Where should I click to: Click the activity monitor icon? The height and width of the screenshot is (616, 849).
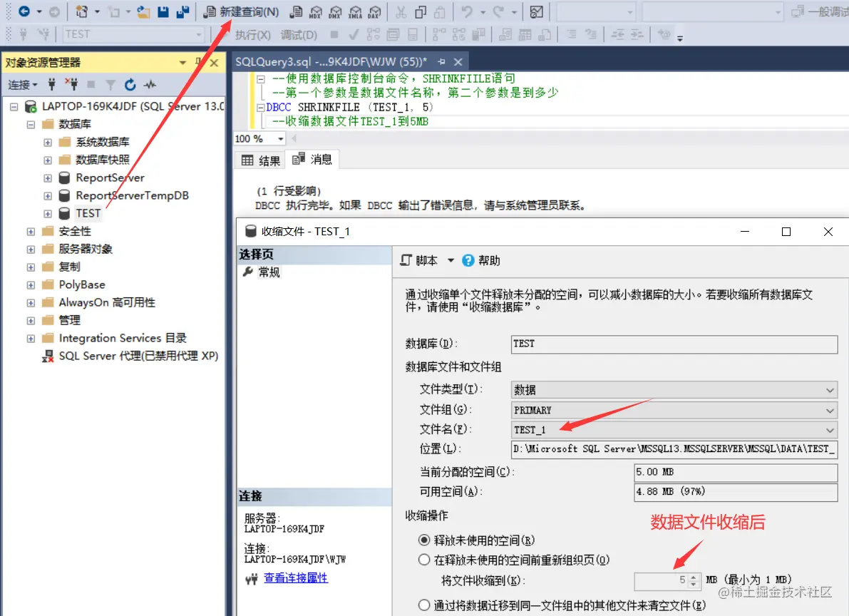[x=536, y=11]
